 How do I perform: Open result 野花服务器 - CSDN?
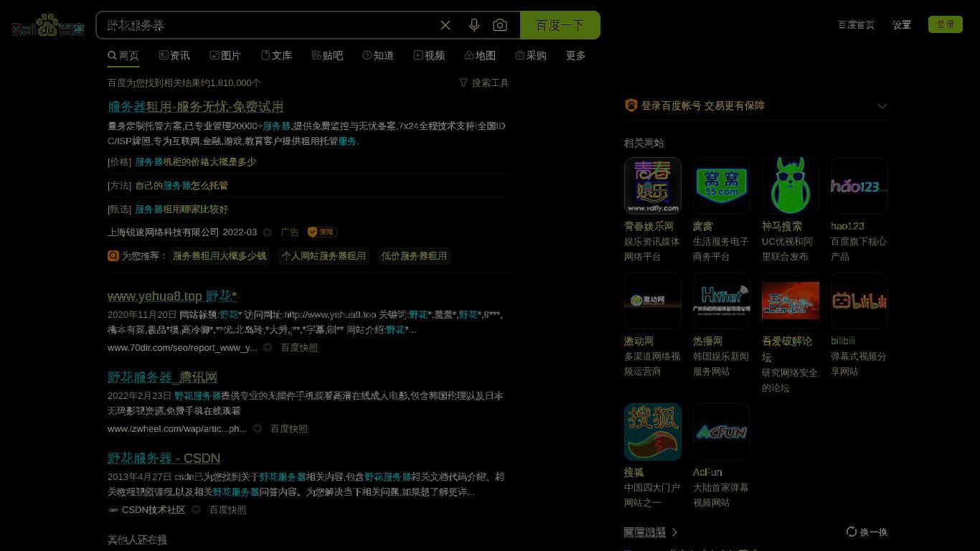pyautogui.click(x=164, y=458)
